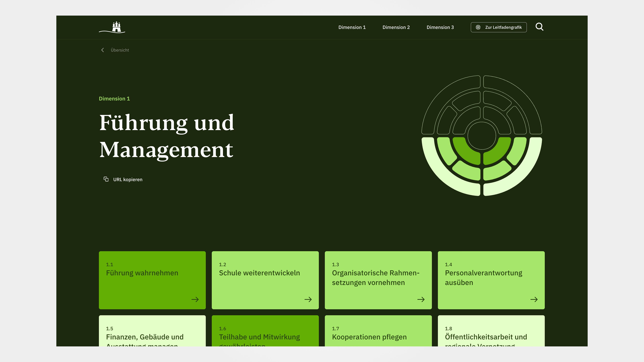Open card 1.3 Organisatorische Rahmensetzungen vornehmen
644x362 pixels.
pyautogui.click(x=378, y=280)
